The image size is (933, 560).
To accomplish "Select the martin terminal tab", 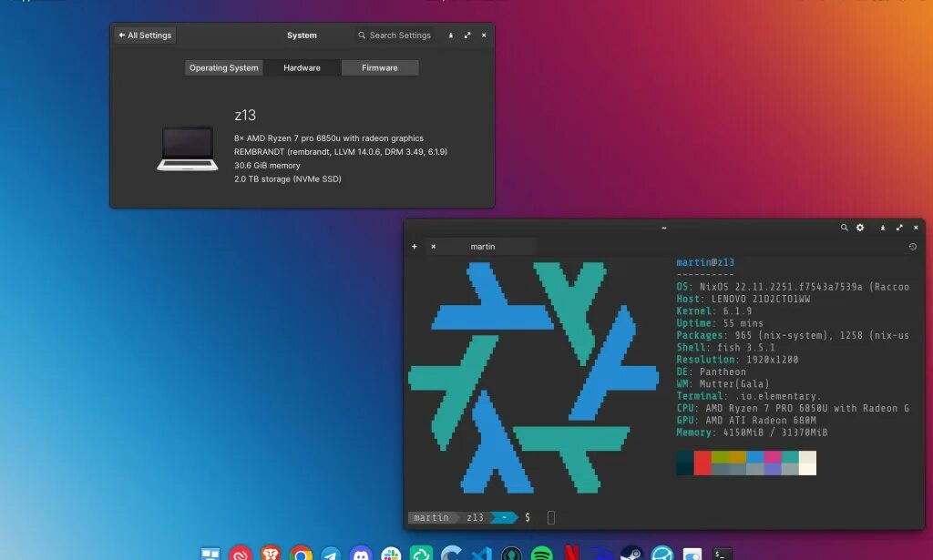I will coord(483,246).
